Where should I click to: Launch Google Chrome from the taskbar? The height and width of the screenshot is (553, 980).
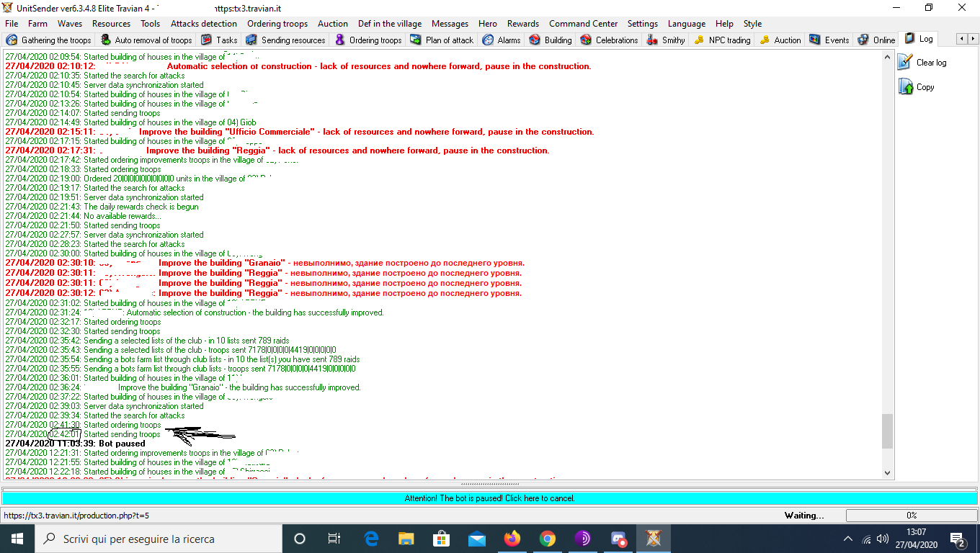click(x=548, y=539)
